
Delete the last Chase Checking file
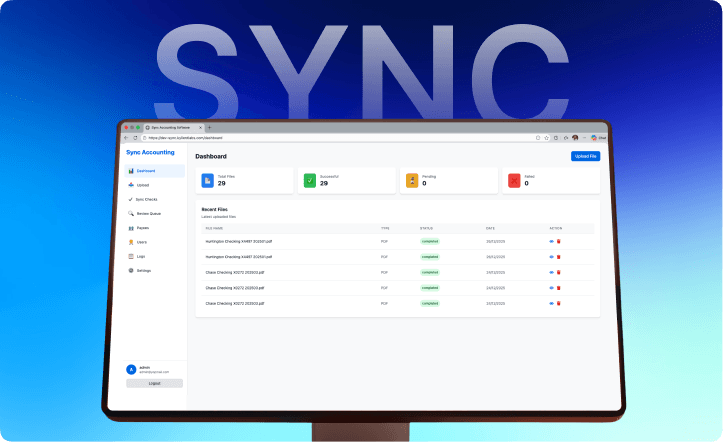pos(559,304)
